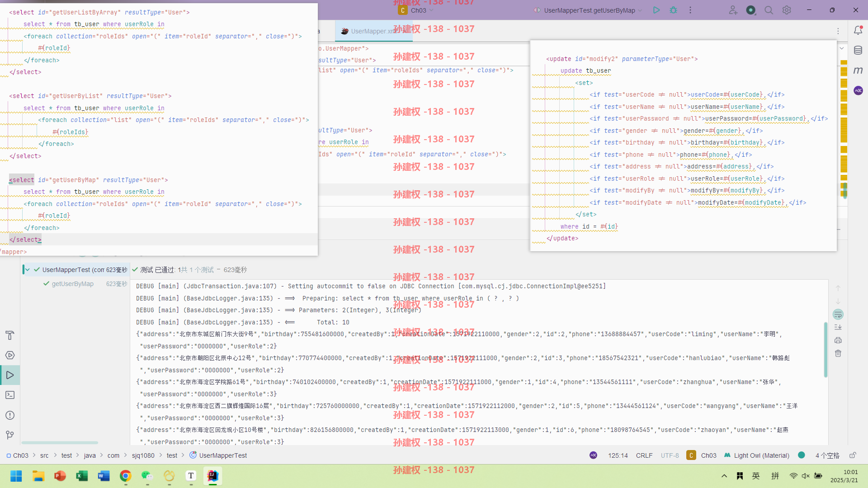
Task: Open the Ch03 project dropdown in title bar
Action: point(416,10)
